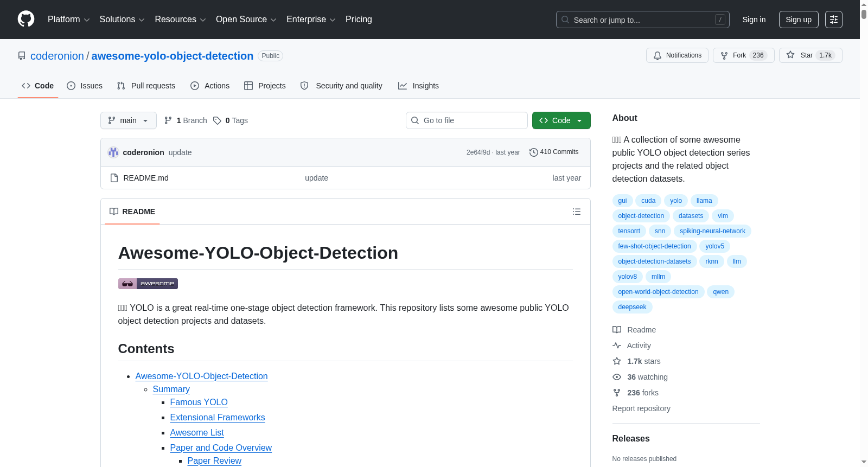This screenshot has height=467, width=868.
Task: Open the yolov8 topic tag
Action: click(628, 277)
